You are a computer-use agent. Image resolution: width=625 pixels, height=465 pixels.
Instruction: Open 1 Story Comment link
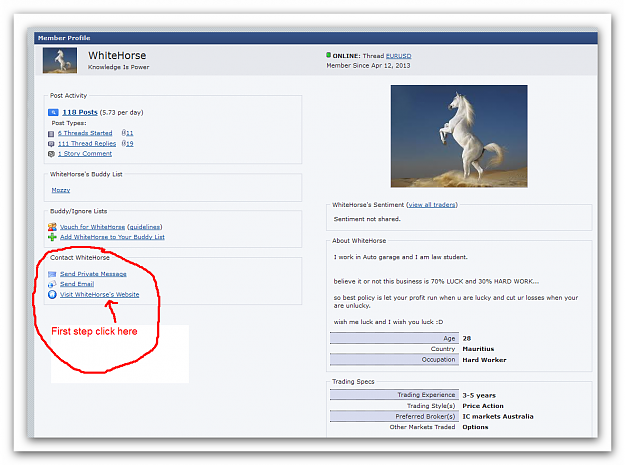click(x=85, y=154)
